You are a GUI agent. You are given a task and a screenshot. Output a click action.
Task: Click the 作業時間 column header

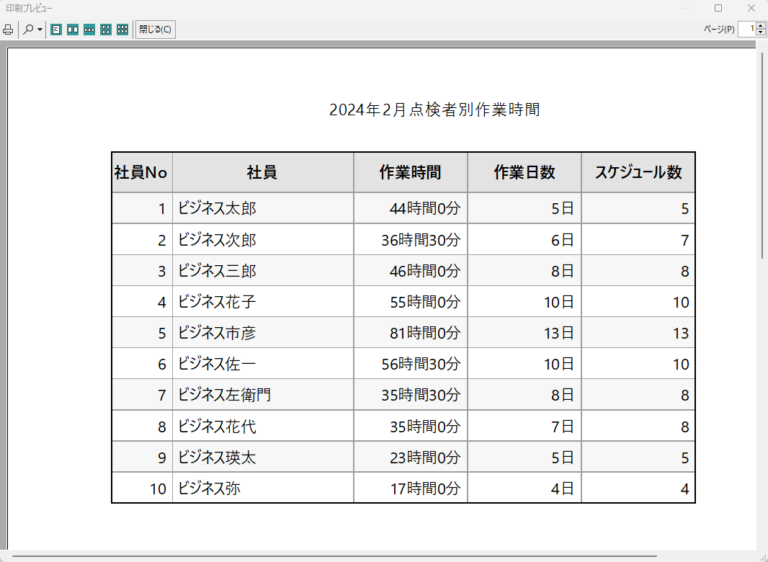(410, 172)
